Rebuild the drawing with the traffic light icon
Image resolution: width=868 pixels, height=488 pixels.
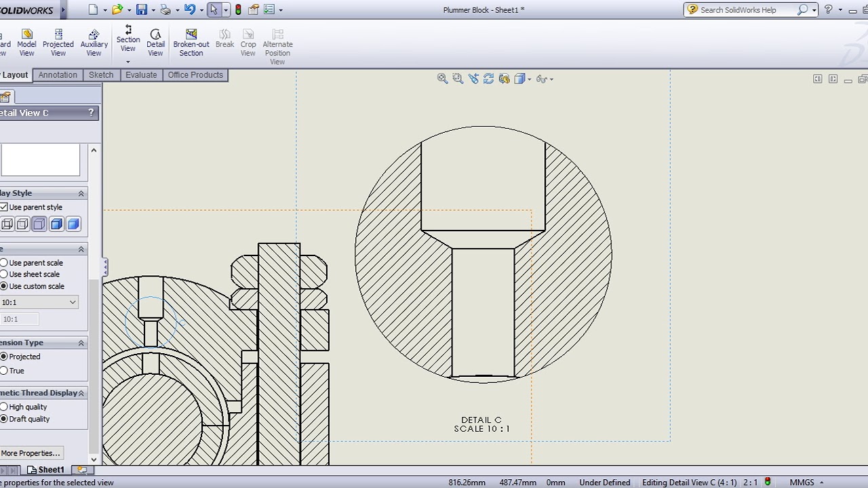(238, 9)
